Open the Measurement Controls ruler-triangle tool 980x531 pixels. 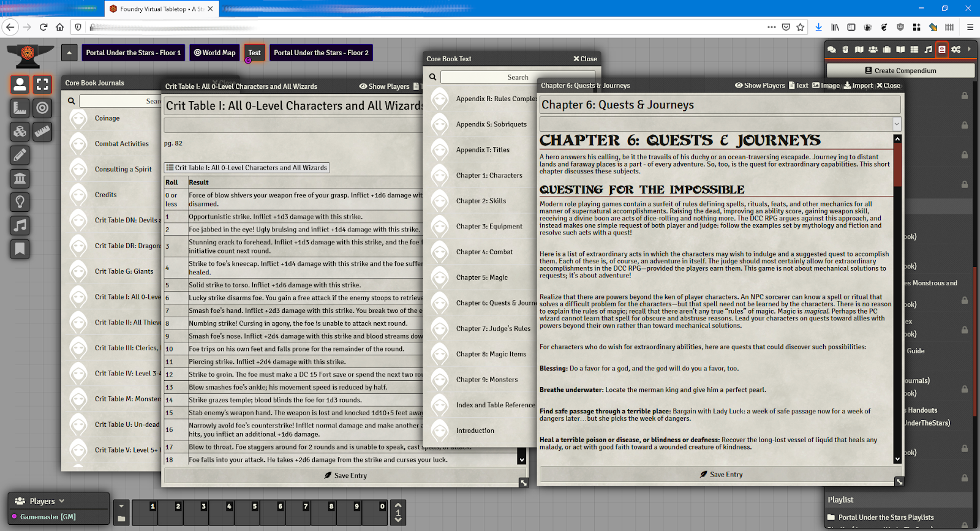(20, 108)
